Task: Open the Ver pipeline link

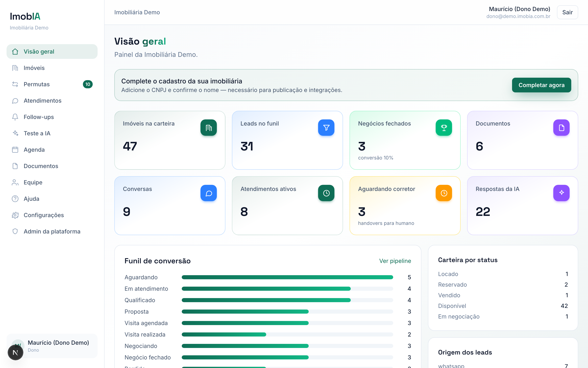Action: 395,261
